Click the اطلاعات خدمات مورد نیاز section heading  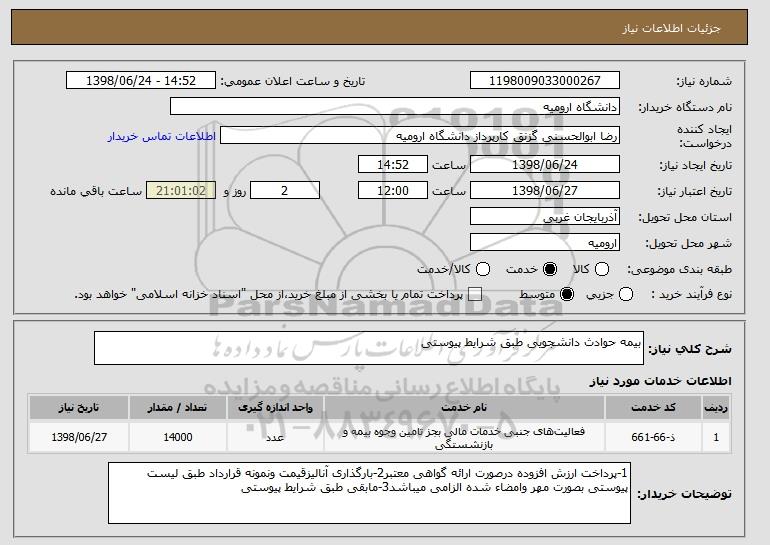660,381
